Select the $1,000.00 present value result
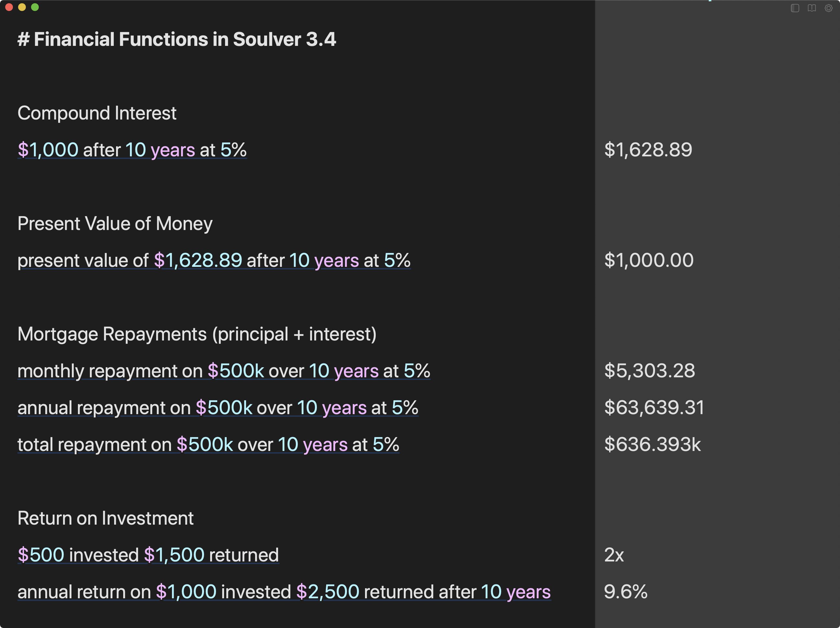The width and height of the screenshot is (840, 628). point(649,260)
